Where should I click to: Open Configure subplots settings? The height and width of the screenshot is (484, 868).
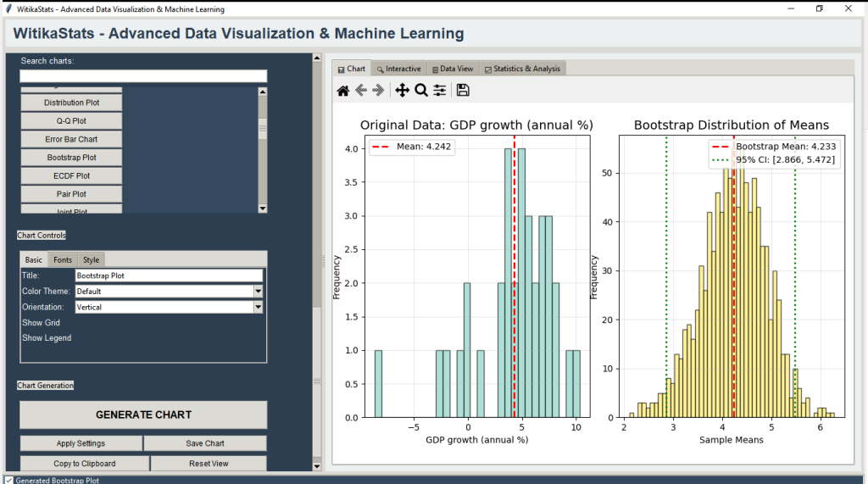tap(440, 90)
